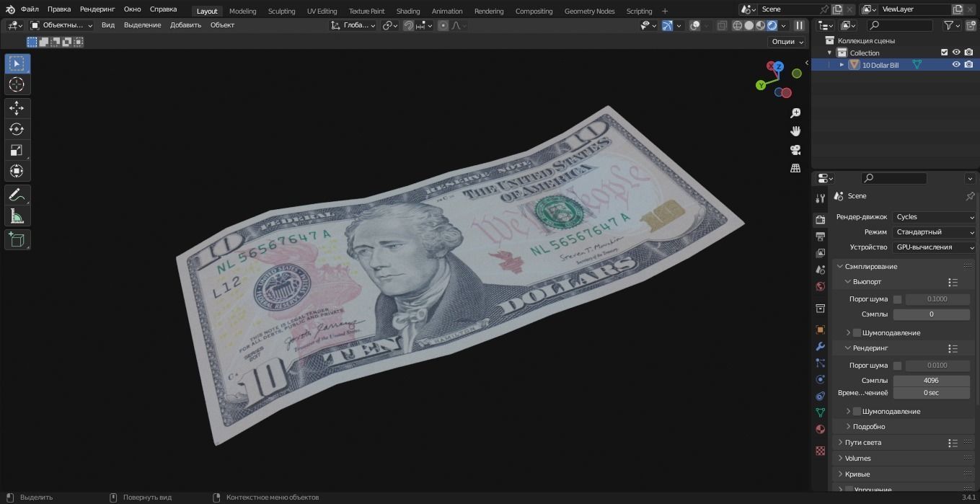980x504 pixels.
Task: Select the Add Cube tool
Action: (x=17, y=239)
